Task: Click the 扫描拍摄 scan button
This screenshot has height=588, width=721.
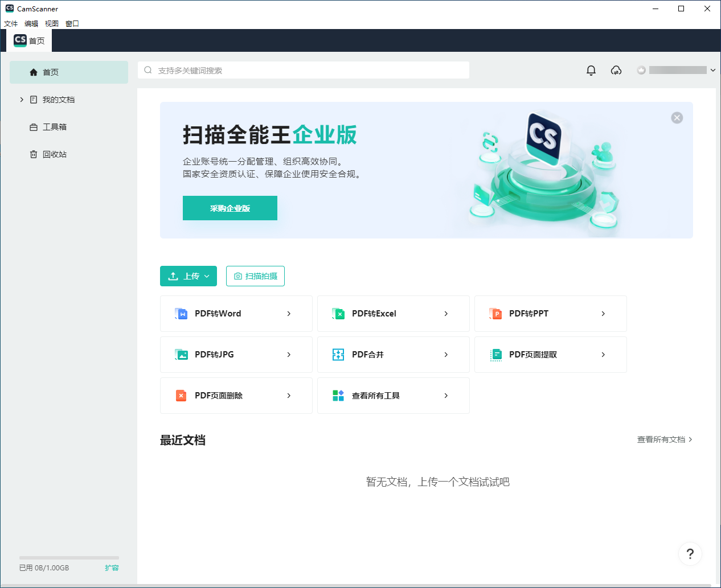Action: tap(255, 276)
